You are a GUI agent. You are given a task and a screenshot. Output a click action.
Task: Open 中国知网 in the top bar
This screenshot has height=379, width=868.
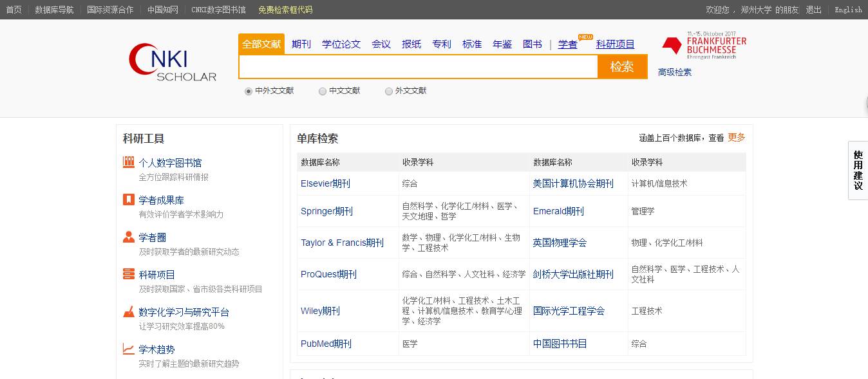pos(163,10)
